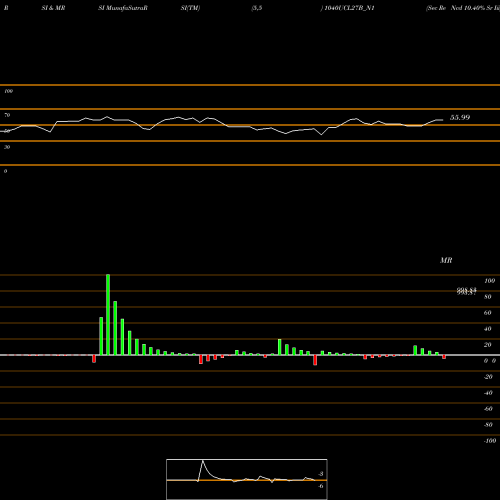Click the -60 label on MR axis
The height and width of the screenshot is (500, 500).
pos(488,409)
